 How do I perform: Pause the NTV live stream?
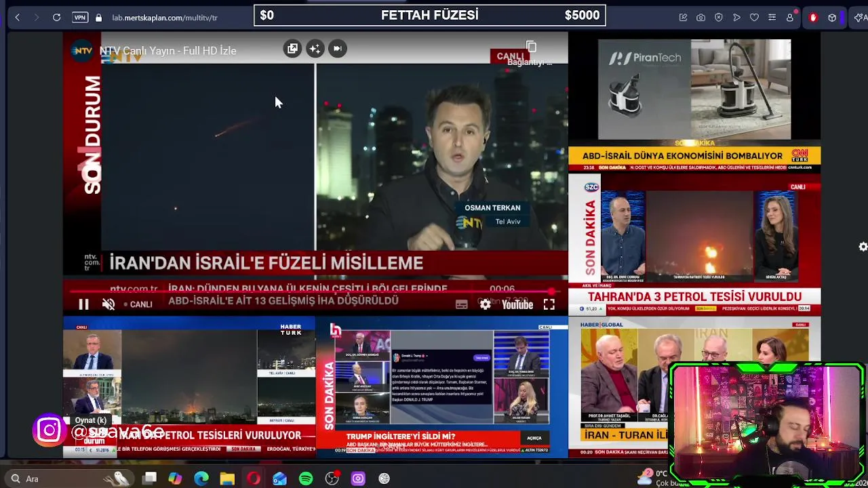click(x=83, y=304)
